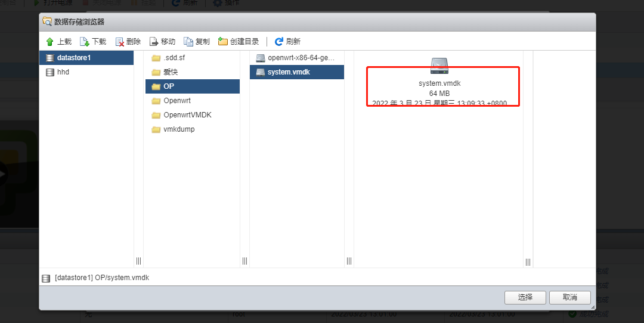This screenshot has height=323, width=644.
Task: Open the Openwrt folder
Action: coord(177,101)
